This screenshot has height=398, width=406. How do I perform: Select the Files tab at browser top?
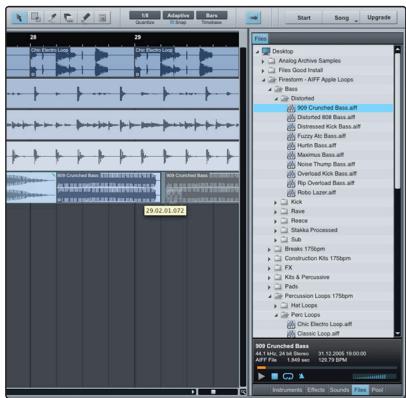260,38
